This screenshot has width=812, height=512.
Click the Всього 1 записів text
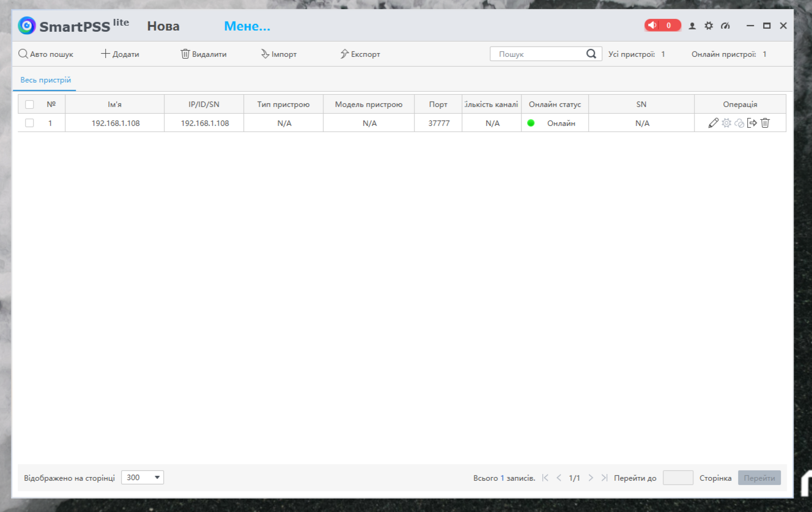pos(504,478)
